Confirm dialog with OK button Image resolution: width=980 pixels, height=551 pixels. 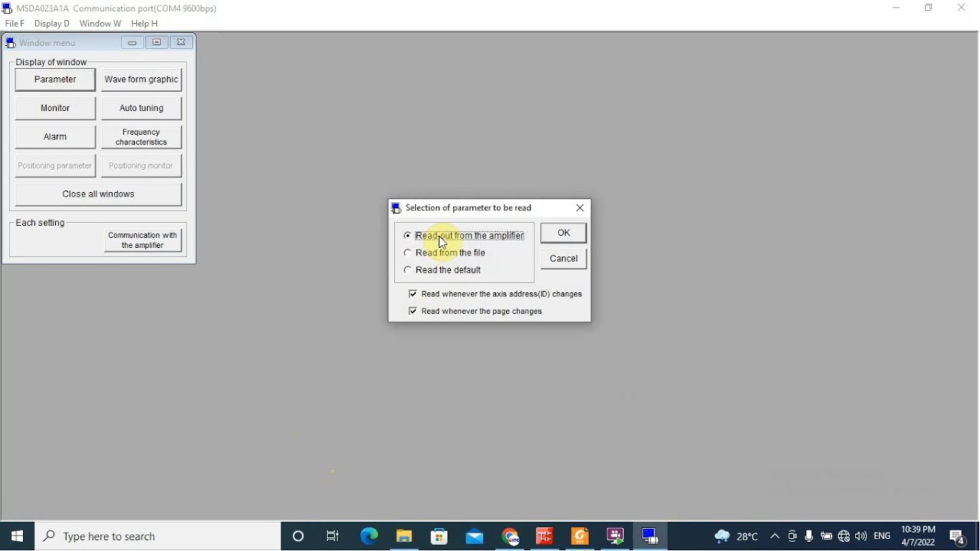[x=563, y=233]
